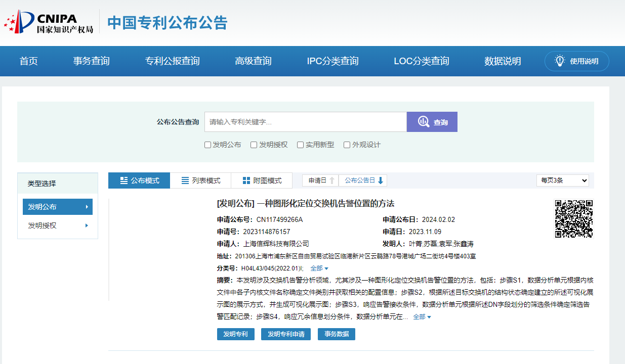Image resolution: width=625 pixels, height=364 pixels.
Task: Click application number 2023114876157
Action: pos(267,232)
